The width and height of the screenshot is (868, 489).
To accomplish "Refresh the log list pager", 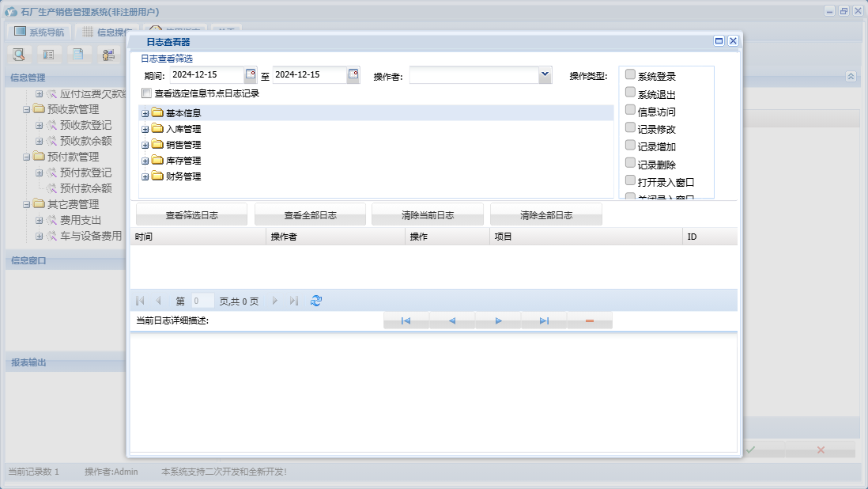I will point(316,301).
